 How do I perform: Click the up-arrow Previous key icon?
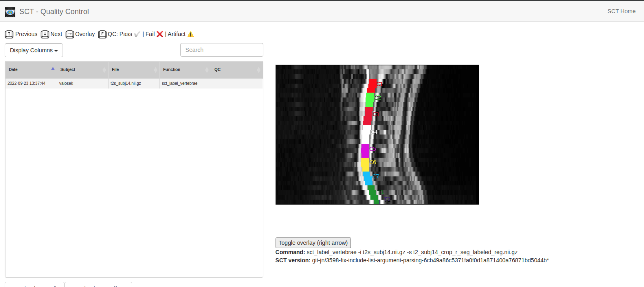(9, 34)
